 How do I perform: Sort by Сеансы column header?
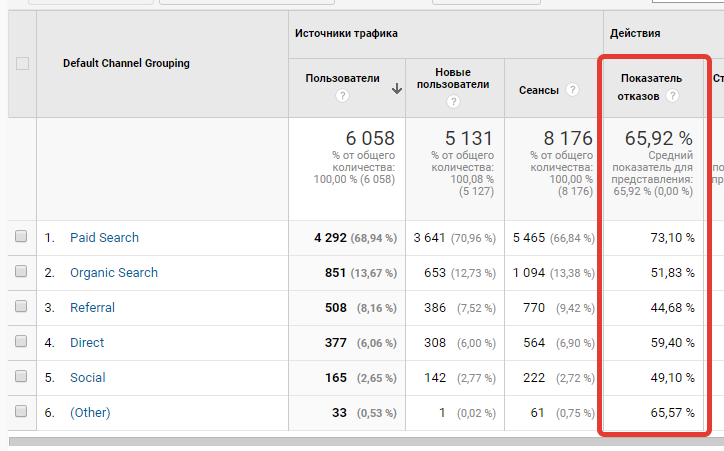point(538,89)
